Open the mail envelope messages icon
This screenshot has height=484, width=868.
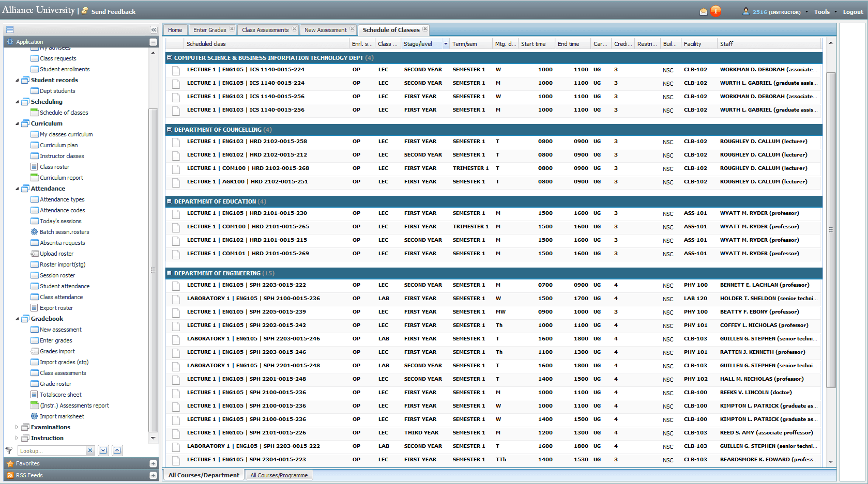(x=703, y=12)
